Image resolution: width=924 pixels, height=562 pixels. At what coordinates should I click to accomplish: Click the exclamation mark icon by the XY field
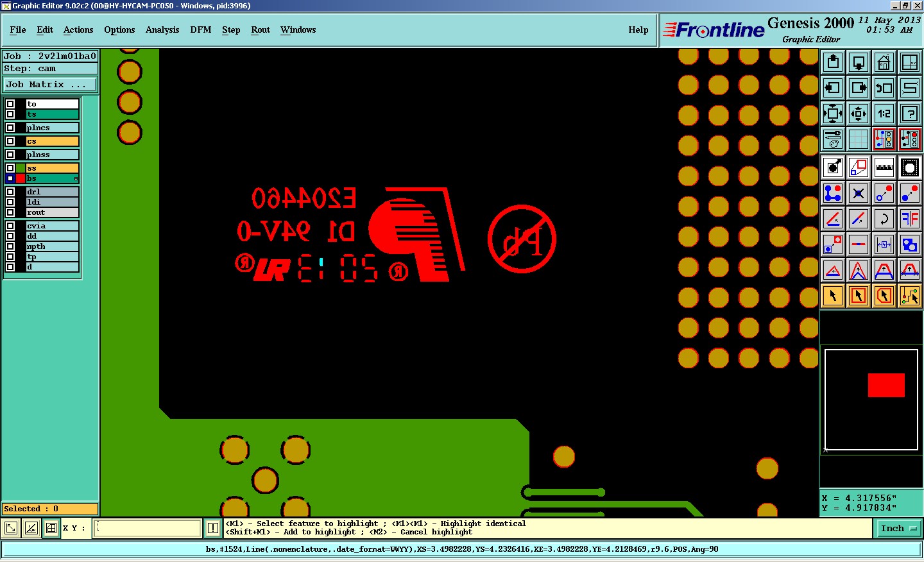(213, 529)
